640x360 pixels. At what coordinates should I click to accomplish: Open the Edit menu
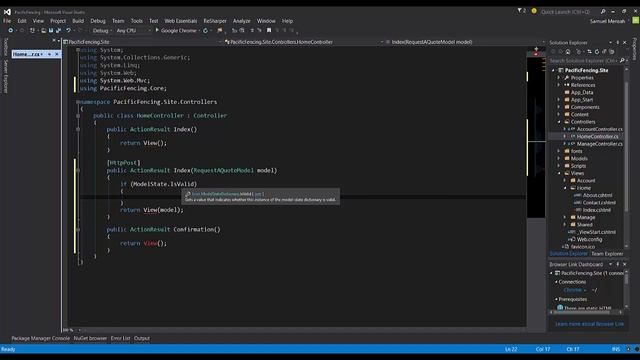(x=22, y=21)
